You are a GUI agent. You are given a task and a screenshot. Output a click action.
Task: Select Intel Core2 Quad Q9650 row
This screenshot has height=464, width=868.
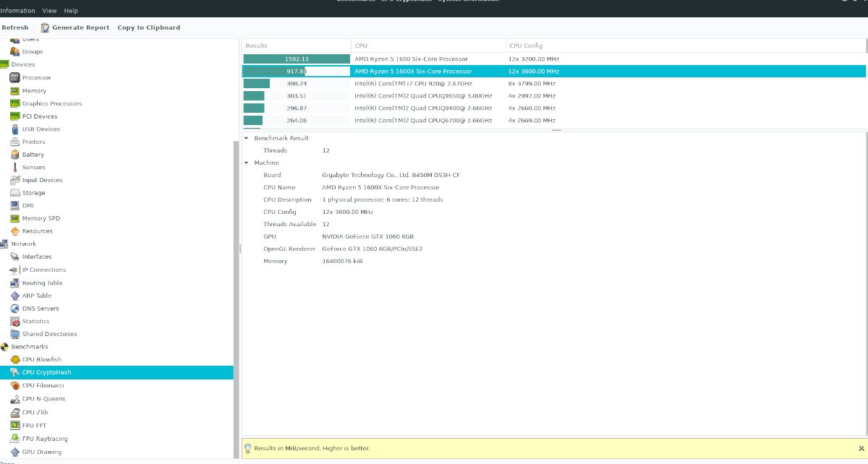pyautogui.click(x=553, y=95)
